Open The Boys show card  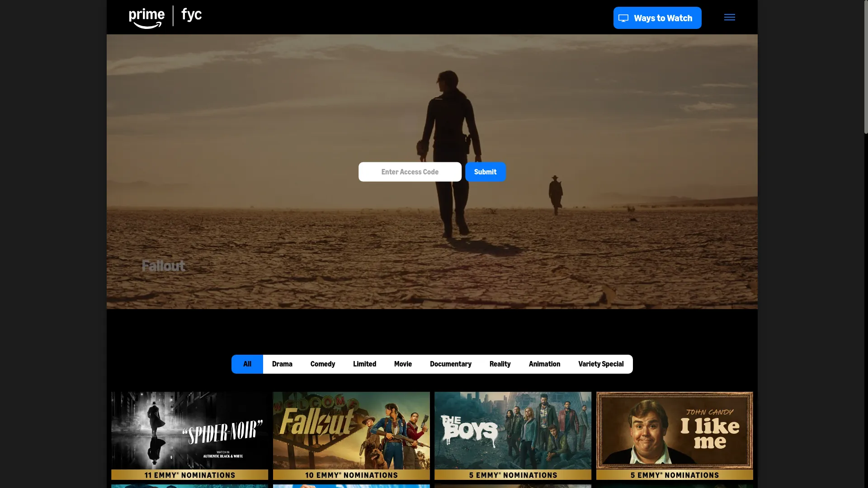click(513, 436)
